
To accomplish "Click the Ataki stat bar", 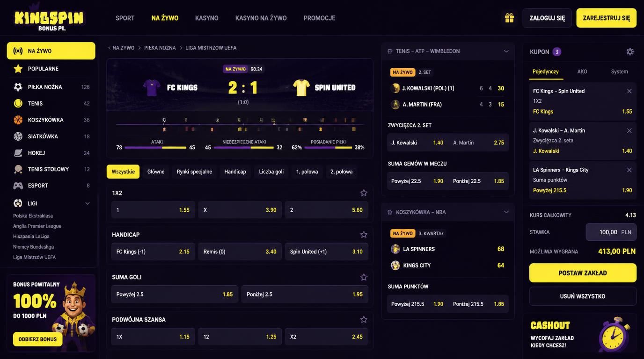I will click(x=155, y=147).
